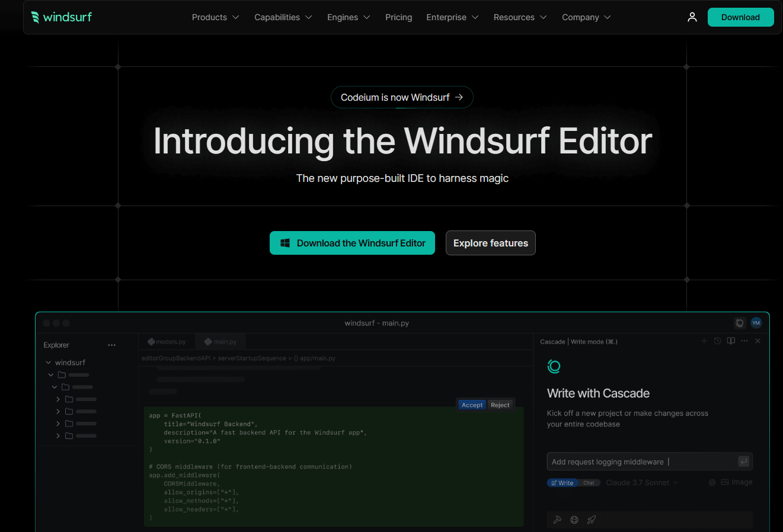Switch Cascade to Write mode
This screenshot has width=783, height=532.
pos(562,483)
